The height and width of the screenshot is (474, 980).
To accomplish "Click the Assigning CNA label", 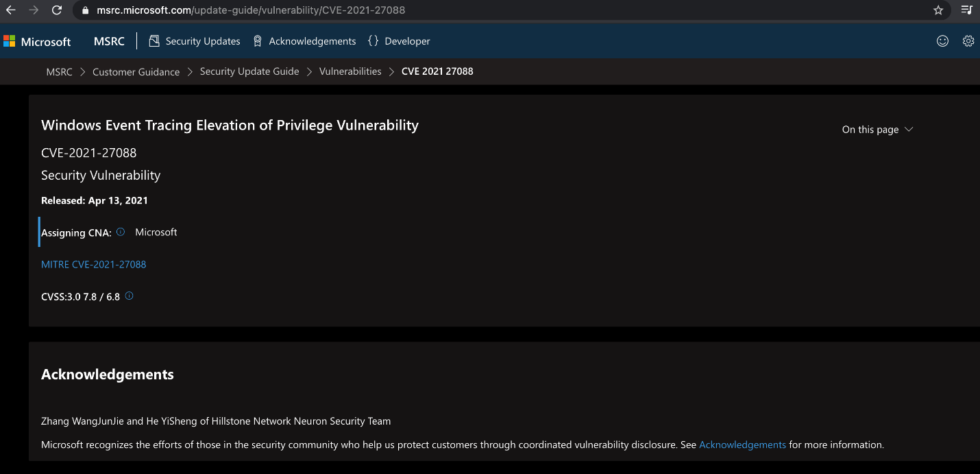I will coord(76,233).
